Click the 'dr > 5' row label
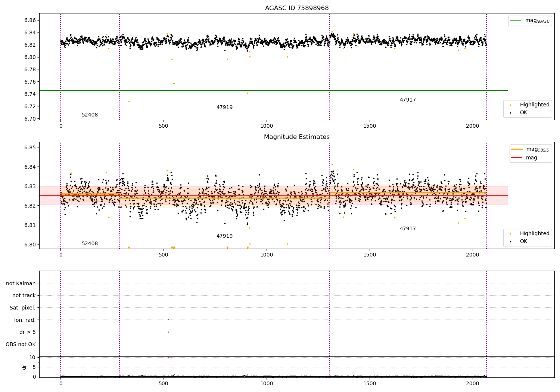The width and height of the screenshot is (560, 392). tap(28, 332)
